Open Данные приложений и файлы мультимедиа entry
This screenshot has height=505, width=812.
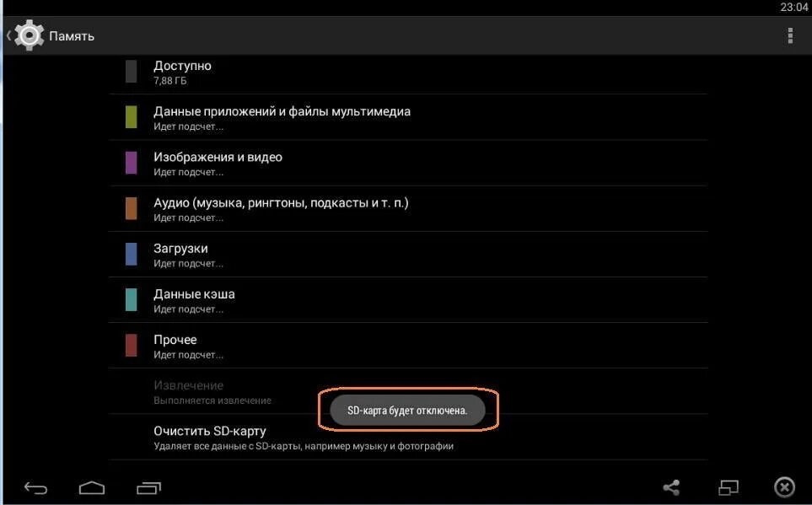(408, 117)
